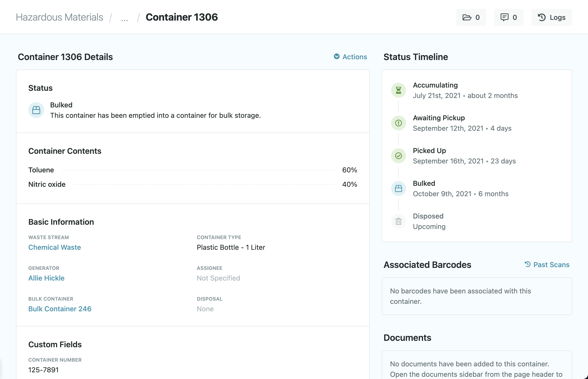Click the Bulked status box icon

[36, 110]
